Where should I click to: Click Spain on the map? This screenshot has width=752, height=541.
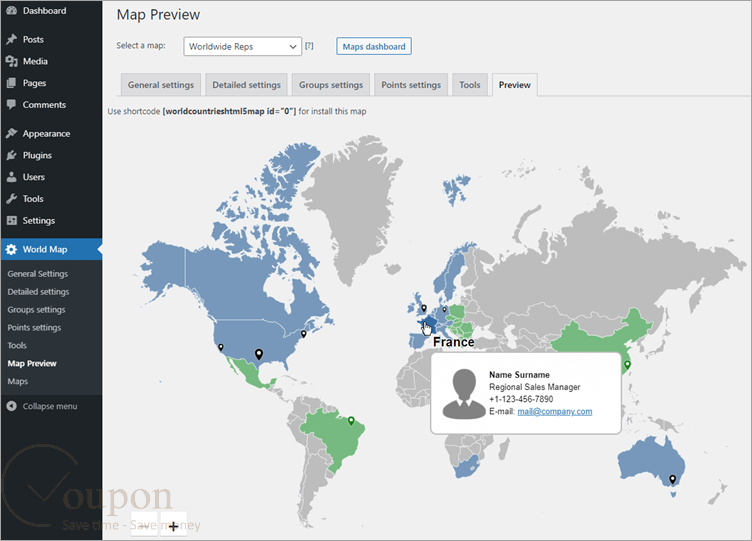418,341
